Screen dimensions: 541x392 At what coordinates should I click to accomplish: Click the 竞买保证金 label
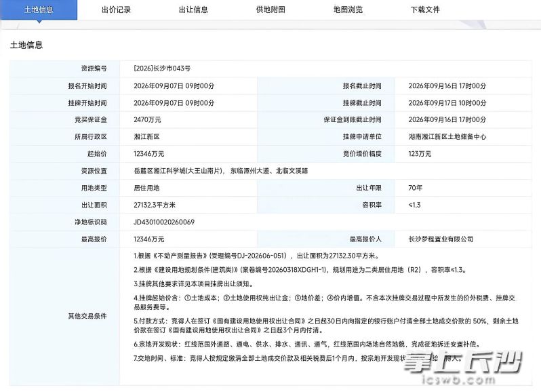point(91,120)
